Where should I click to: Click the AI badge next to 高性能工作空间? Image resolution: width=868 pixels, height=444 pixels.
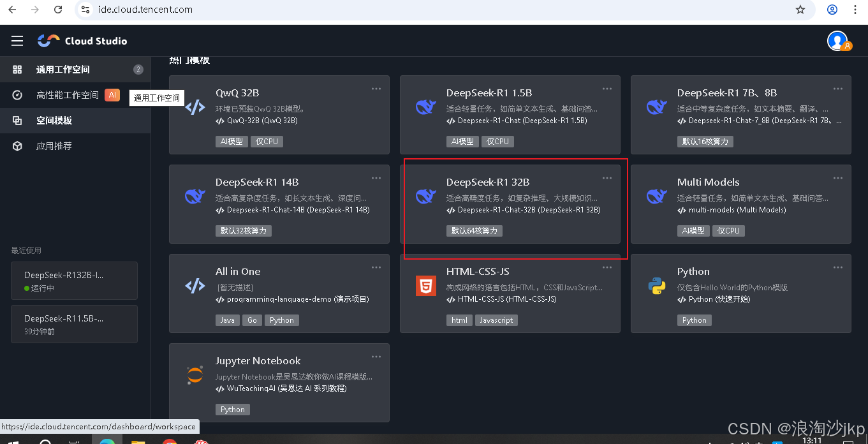pyautogui.click(x=112, y=95)
